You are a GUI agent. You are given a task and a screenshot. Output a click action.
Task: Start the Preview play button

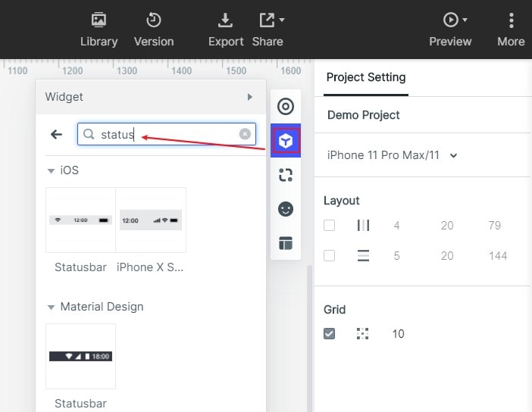tap(451, 20)
